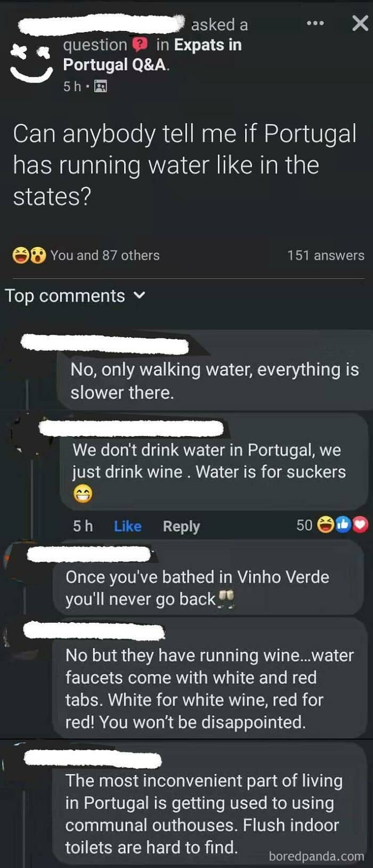Click the wow reaction emoji under the post
The height and width of the screenshot is (868, 373).
click(x=37, y=255)
